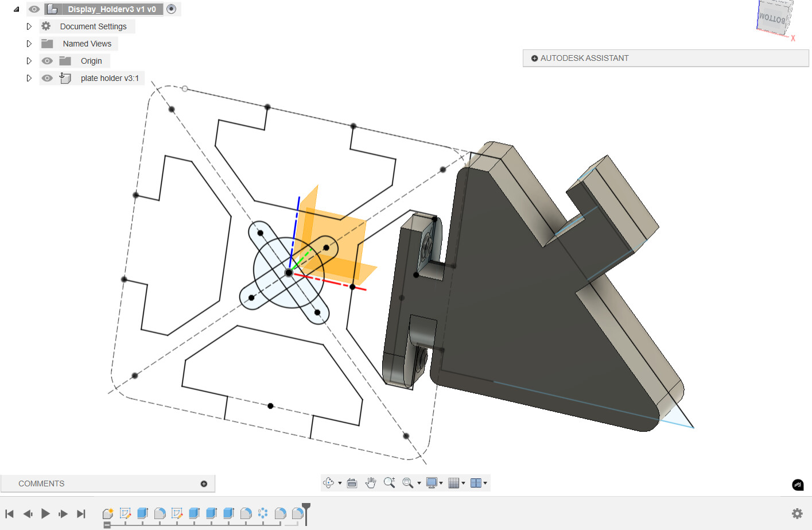Play the design timeline
Viewport: 812px width, 530px height.
tap(45, 514)
